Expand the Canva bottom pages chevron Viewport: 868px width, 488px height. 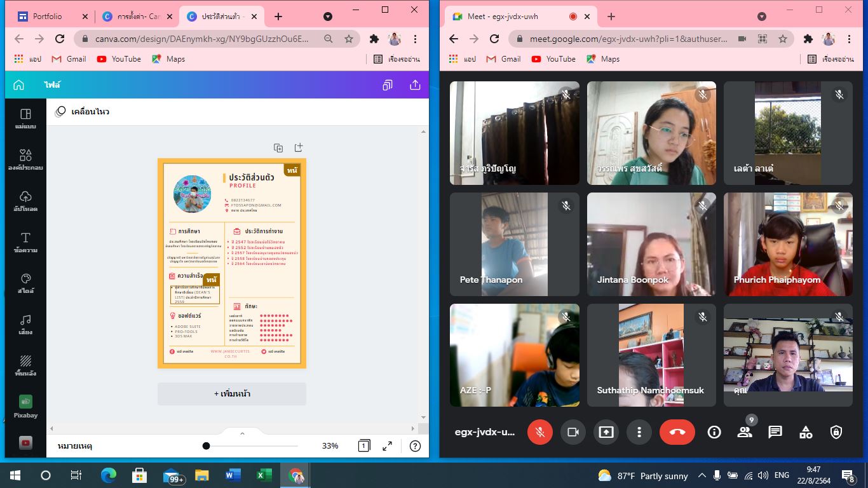pyautogui.click(x=242, y=434)
